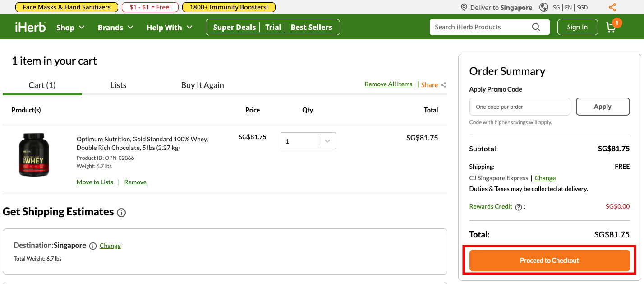Click the $1 - $1 = Free! banner
The width and height of the screenshot is (644, 284).
[x=150, y=7]
